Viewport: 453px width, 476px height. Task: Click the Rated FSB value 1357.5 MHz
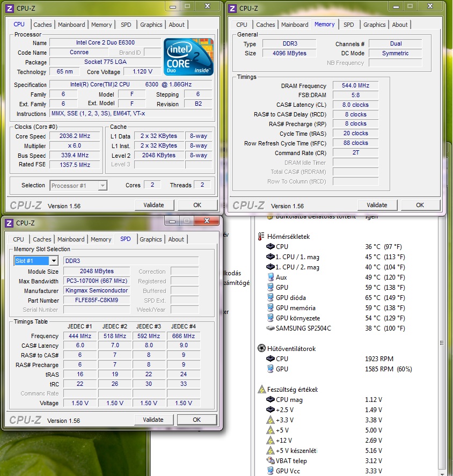click(75, 165)
